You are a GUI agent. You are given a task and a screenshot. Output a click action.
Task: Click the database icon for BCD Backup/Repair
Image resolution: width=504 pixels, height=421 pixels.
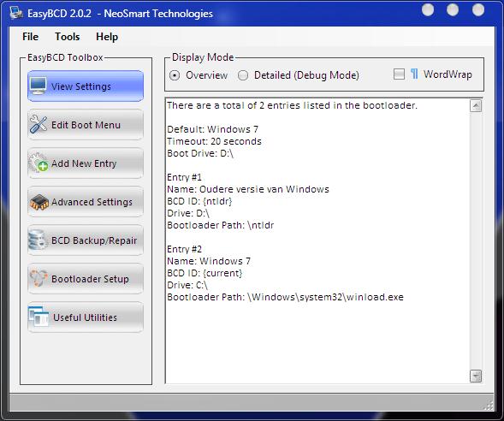tap(38, 240)
